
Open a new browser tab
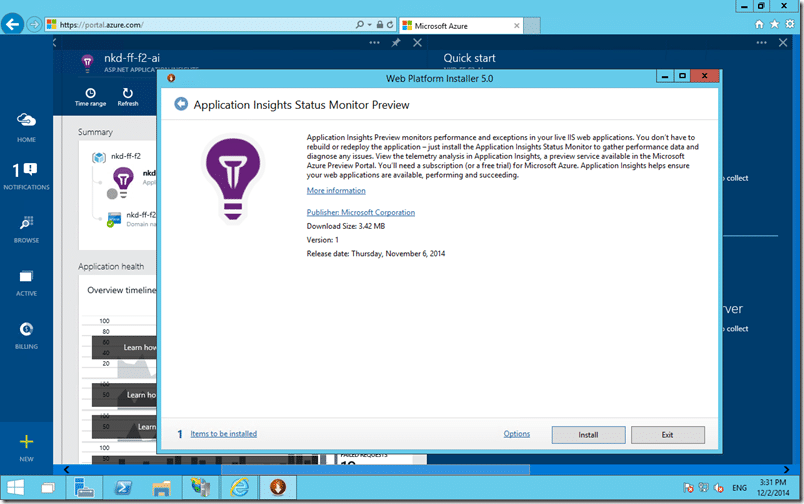532,25
